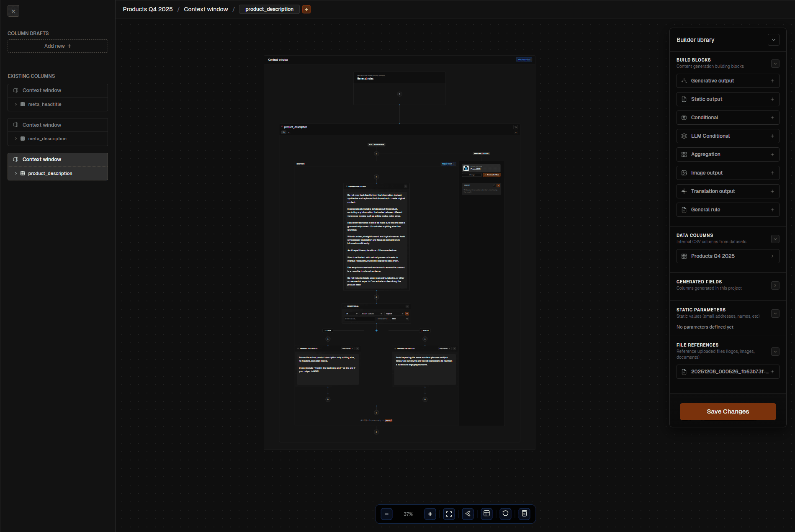Collapse the Builder library panel
This screenshot has width=795, height=532.
coord(773,40)
